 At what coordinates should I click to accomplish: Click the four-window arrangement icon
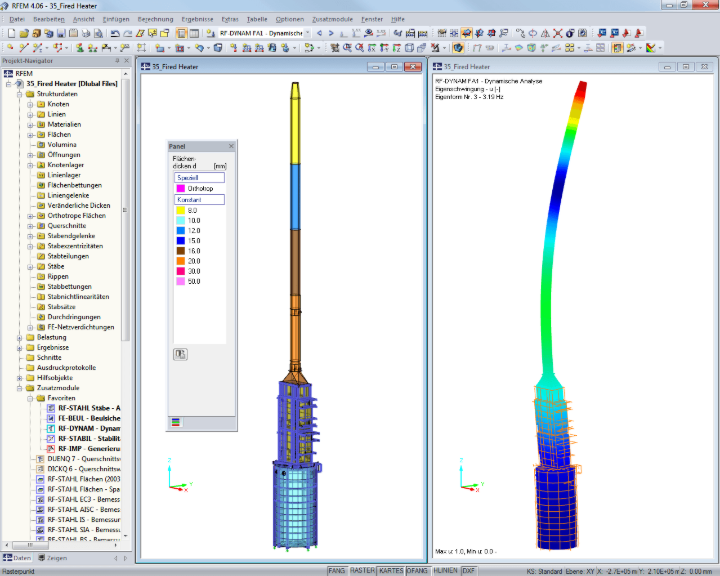point(600,48)
